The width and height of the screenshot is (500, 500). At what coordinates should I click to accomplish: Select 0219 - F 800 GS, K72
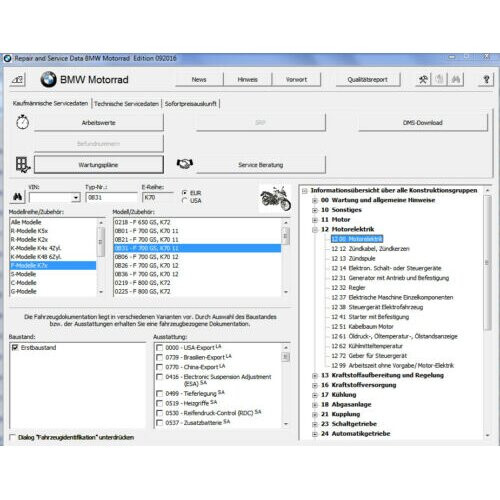click(x=197, y=283)
